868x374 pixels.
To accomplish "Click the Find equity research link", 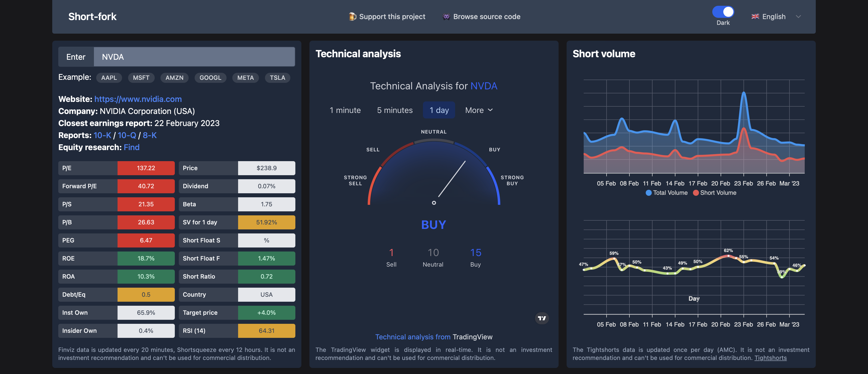I will pos(131,147).
